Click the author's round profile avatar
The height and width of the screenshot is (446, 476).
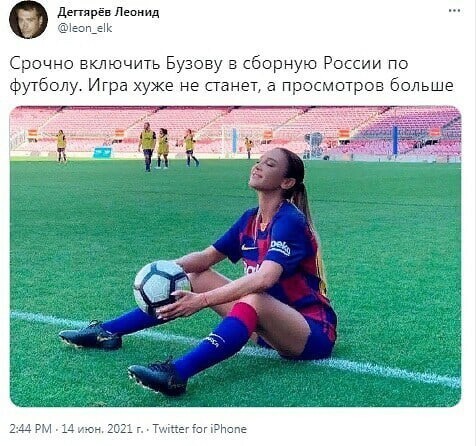28,20
